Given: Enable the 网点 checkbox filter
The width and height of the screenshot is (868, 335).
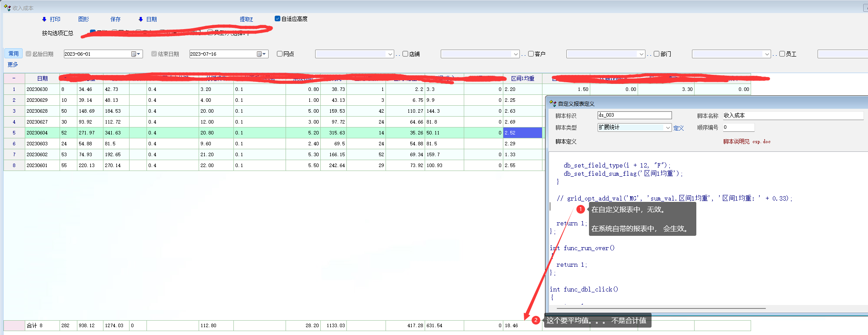Looking at the screenshot, I should 280,54.
